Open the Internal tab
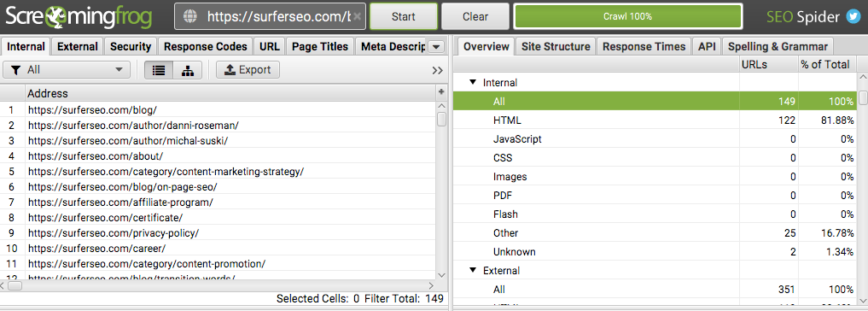This screenshot has height=311, width=868. [x=26, y=47]
